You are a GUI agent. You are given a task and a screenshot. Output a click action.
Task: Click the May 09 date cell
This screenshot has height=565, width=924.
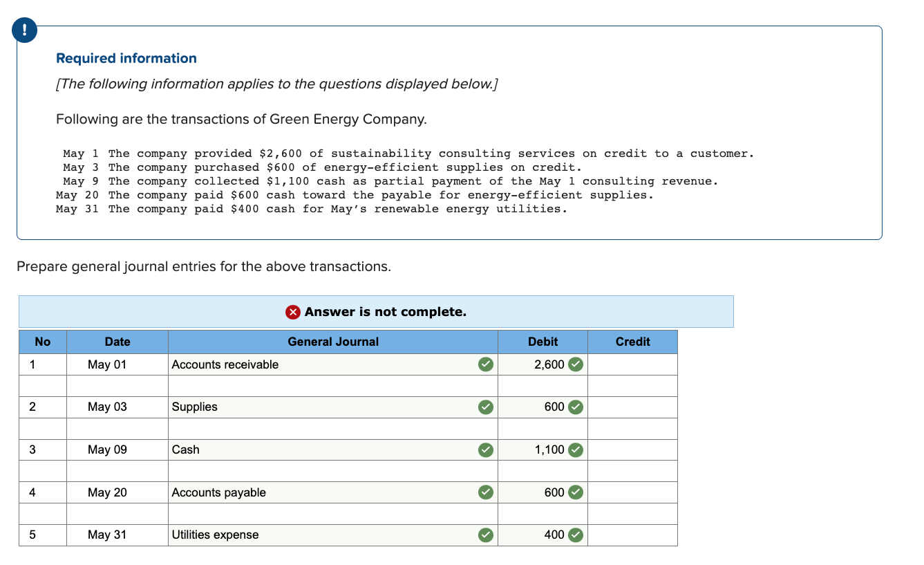[117, 450]
